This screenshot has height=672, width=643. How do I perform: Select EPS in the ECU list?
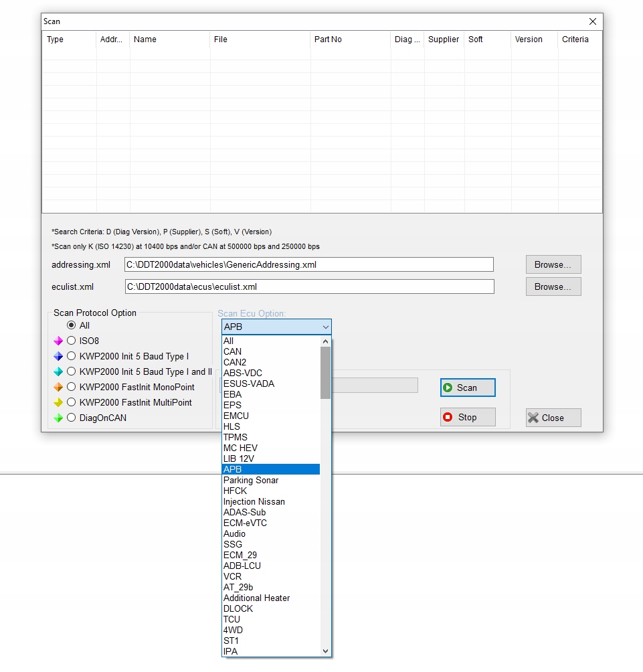coord(271,406)
